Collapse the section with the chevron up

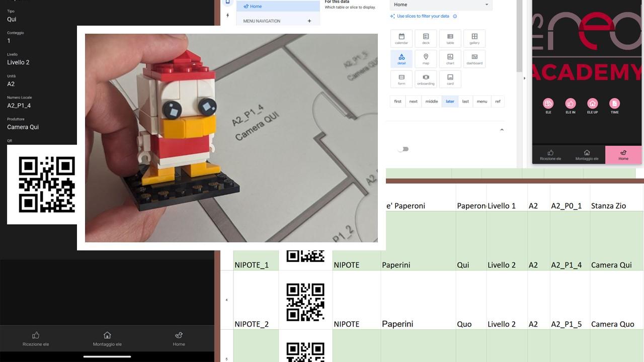[502, 130]
